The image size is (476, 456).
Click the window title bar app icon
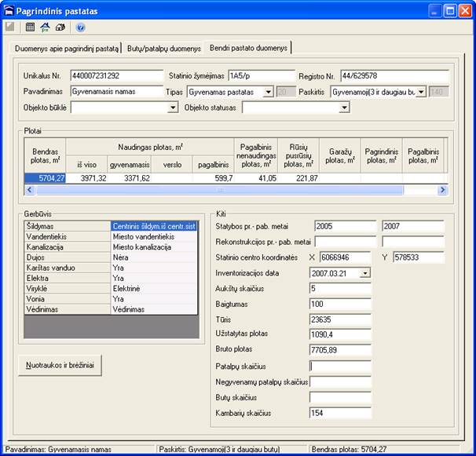(9, 11)
